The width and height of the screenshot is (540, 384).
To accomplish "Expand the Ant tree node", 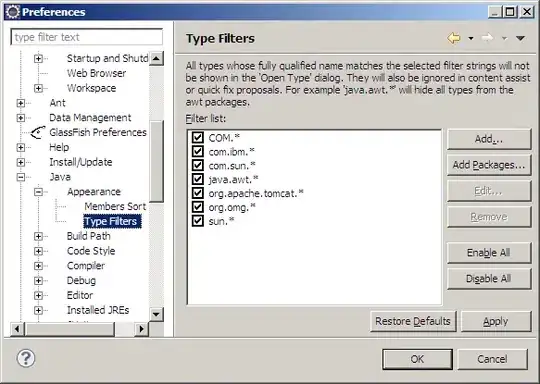I will [21, 103].
